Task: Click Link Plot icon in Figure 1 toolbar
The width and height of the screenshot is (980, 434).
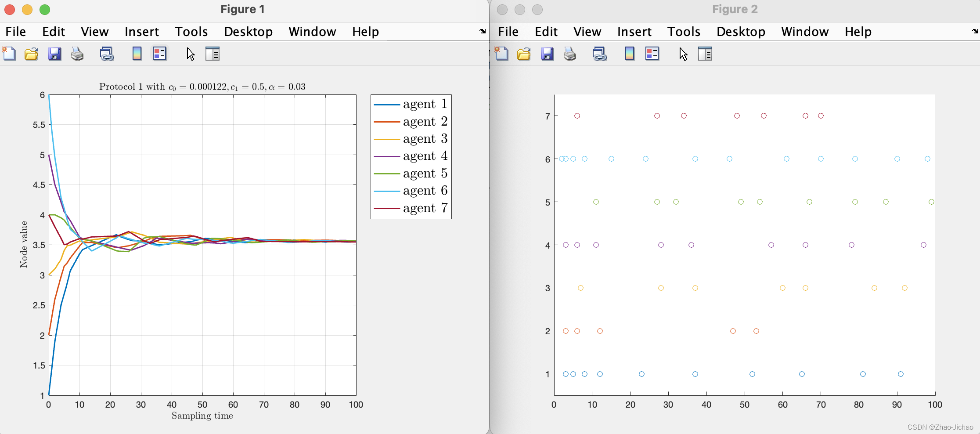Action: [107, 54]
